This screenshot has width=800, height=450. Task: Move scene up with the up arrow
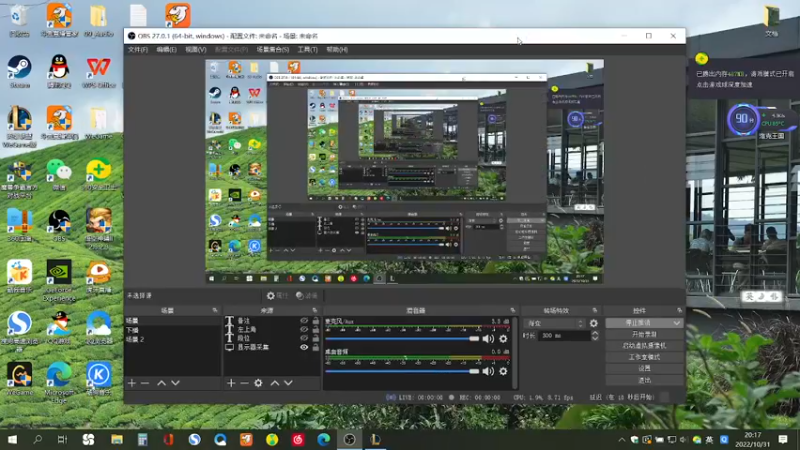[x=162, y=383]
